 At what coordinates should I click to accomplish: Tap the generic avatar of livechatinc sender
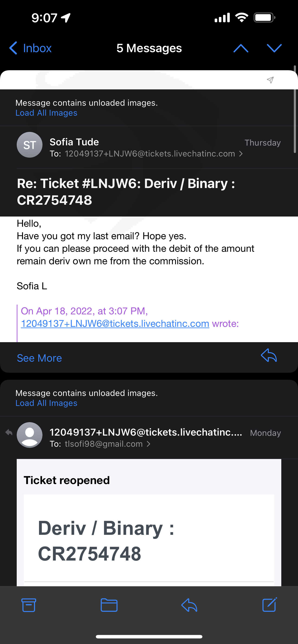click(x=29, y=435)
